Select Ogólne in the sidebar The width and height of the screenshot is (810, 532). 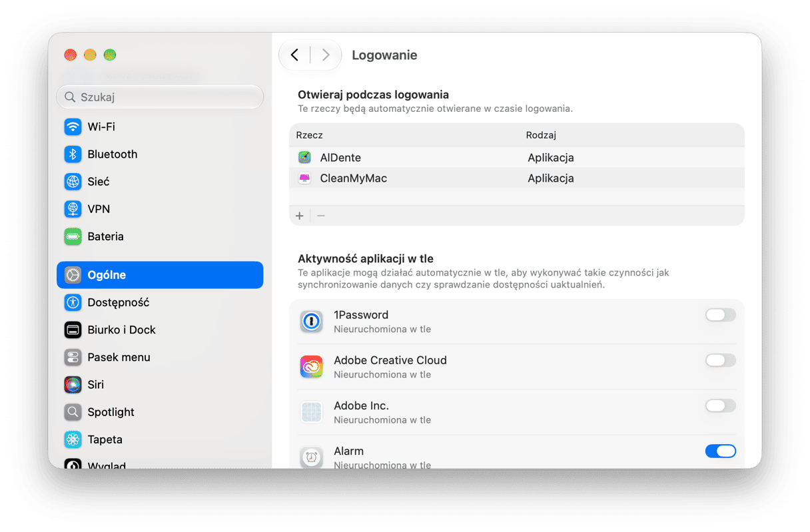(160, 275)
